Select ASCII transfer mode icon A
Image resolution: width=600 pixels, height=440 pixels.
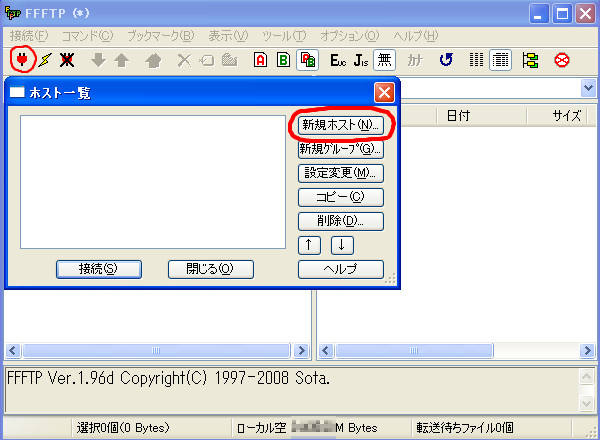click(x=261, y=60)
